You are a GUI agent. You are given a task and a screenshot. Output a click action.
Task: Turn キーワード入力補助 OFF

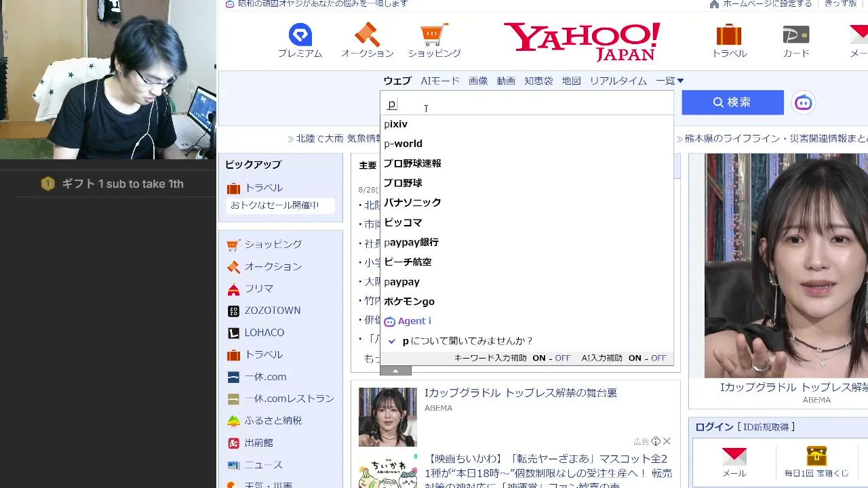pos(563,358)
